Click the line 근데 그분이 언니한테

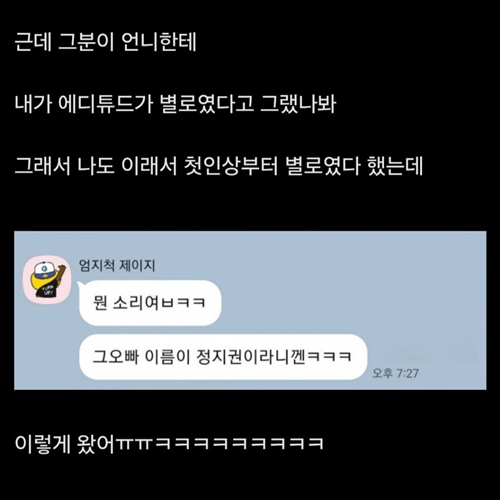[x=106, y=42]
